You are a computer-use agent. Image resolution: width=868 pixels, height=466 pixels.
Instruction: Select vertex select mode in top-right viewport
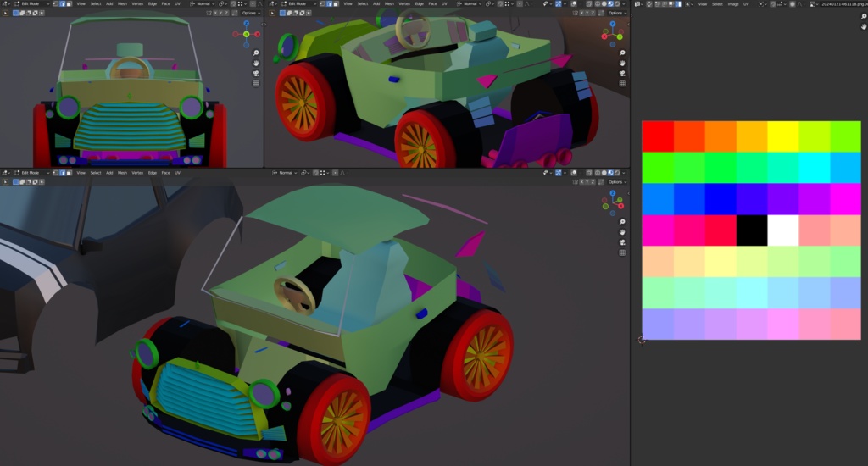(322, 3)
